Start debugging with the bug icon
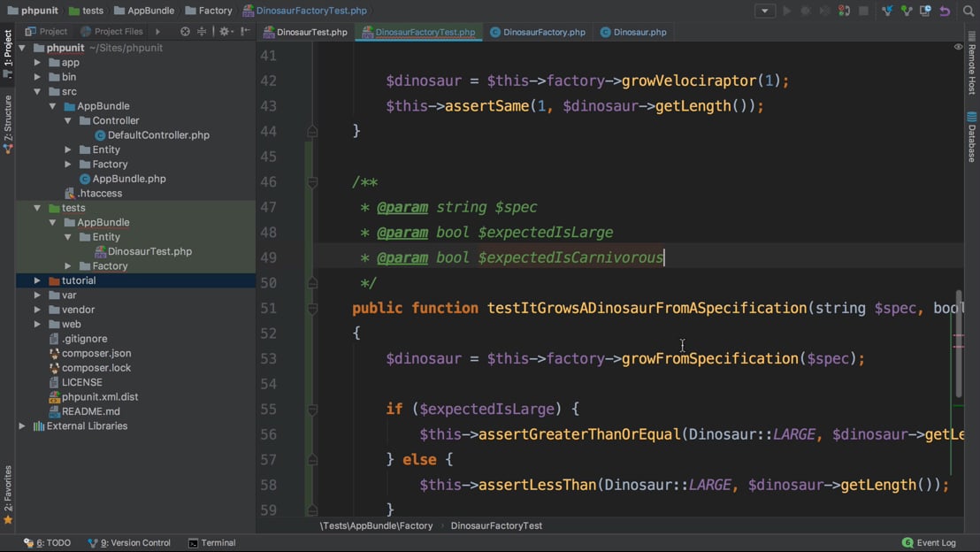 click(806, 11)
